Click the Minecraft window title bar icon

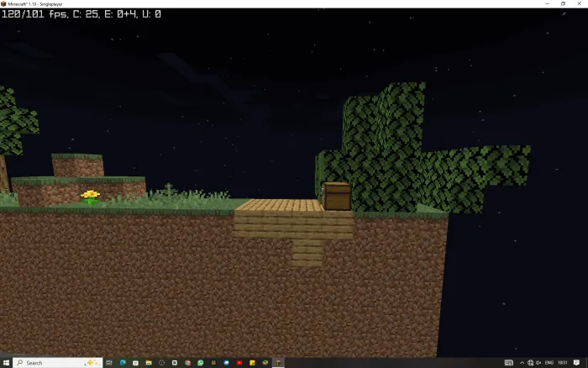(x=3, y=3)
